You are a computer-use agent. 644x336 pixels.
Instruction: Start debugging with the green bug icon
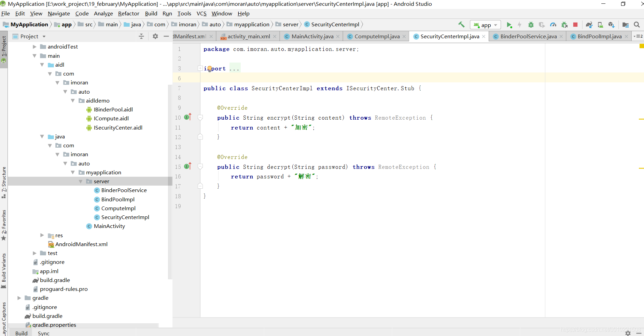tap(531, 25)
